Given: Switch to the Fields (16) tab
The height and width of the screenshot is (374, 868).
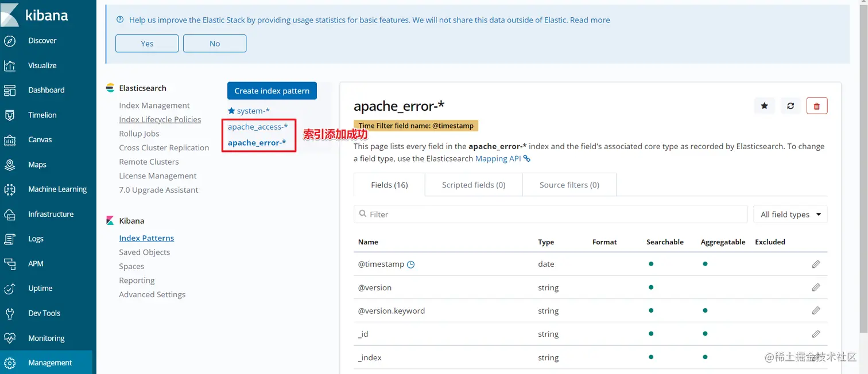Looking at the screenshot, I should tap(389, 185).
